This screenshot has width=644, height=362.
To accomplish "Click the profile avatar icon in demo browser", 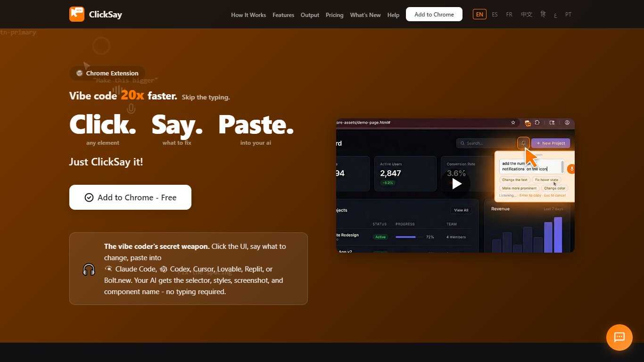I will click(567, 123).
